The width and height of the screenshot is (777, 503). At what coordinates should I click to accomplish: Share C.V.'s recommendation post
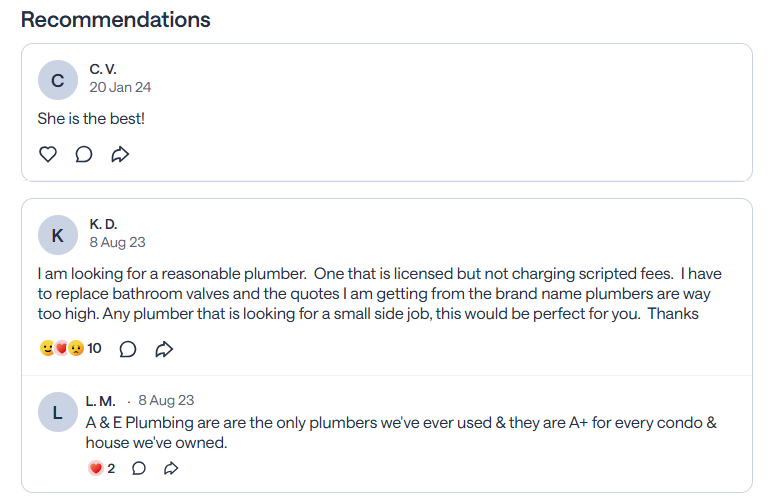(x=120, y=154)
